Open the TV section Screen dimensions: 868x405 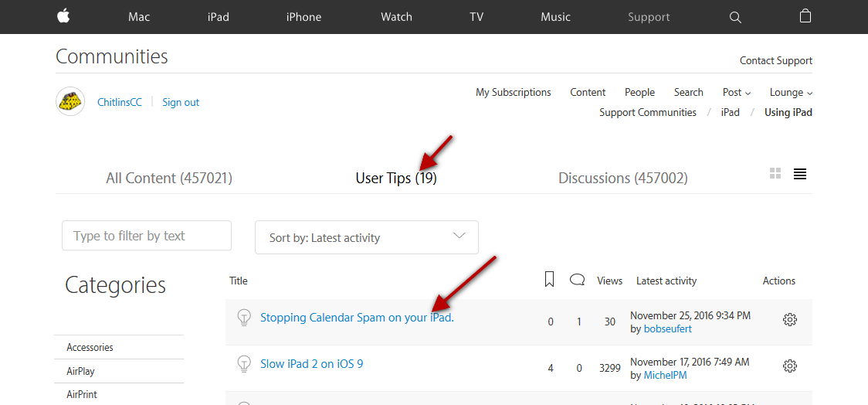[476, 17]
